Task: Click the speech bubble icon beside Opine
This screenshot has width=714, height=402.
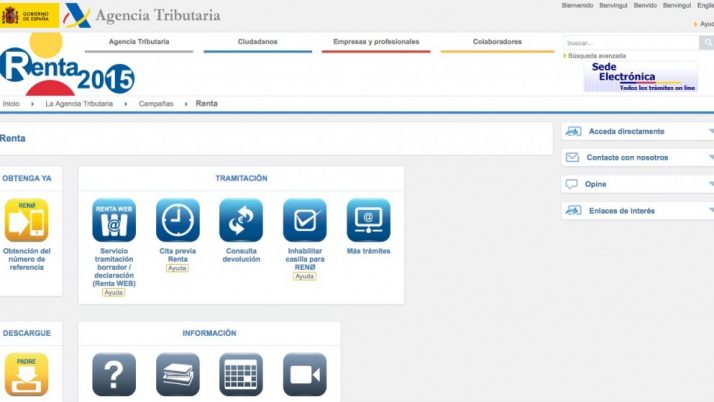Action: 571,184
